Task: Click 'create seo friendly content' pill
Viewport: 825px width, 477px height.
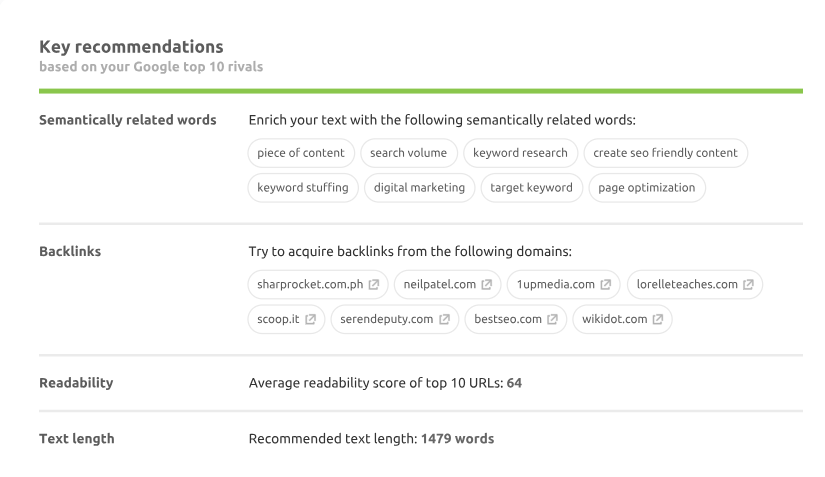Action: [665, 153]
